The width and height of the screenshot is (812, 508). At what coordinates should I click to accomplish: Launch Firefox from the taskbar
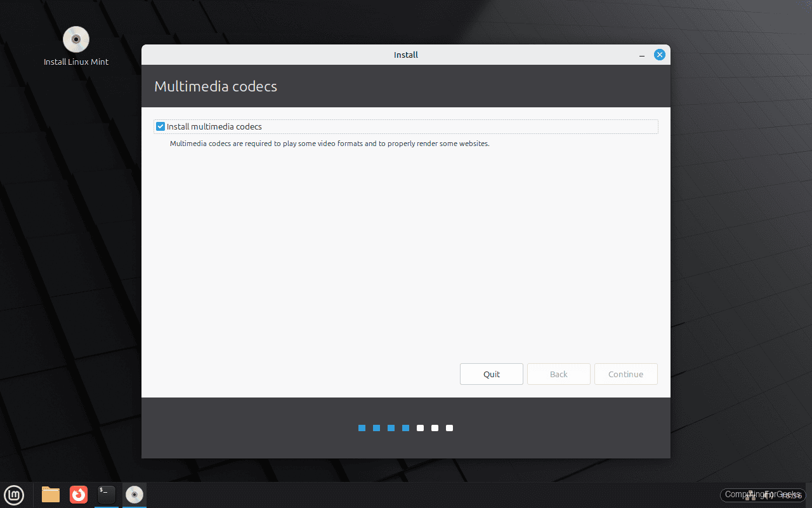tap(78, 495)
